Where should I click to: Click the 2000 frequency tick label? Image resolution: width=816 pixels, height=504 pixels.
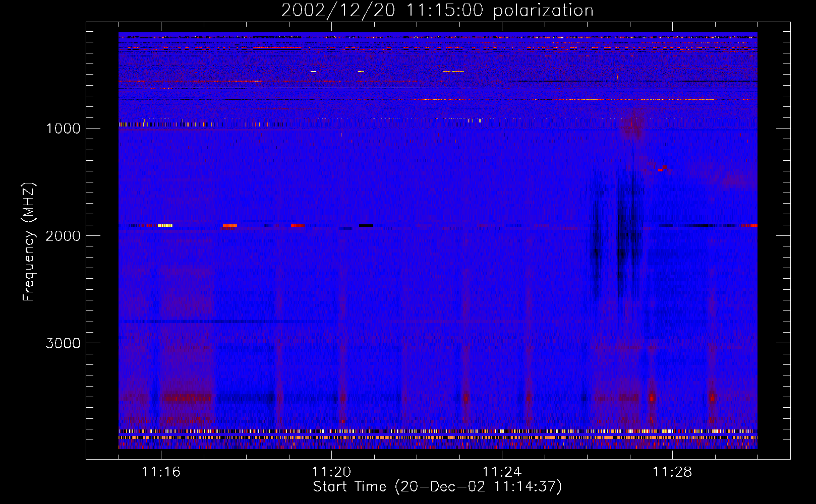coord(64,236)
